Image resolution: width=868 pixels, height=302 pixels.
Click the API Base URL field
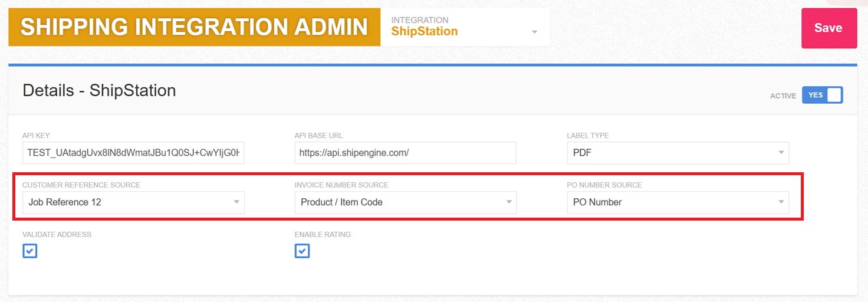click(405, 153)
